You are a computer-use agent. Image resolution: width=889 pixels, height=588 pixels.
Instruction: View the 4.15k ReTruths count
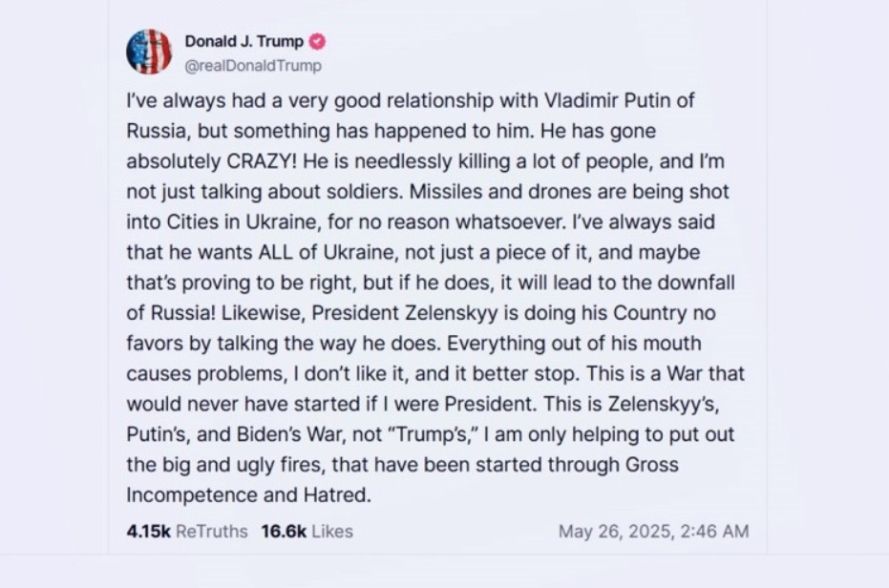click(x=149, y=532)
